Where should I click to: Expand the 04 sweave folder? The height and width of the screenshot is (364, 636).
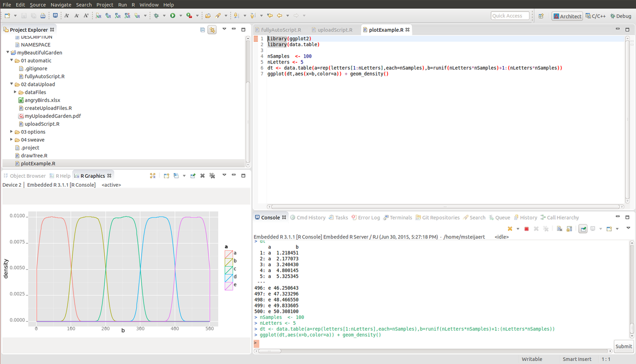(11, 140)
